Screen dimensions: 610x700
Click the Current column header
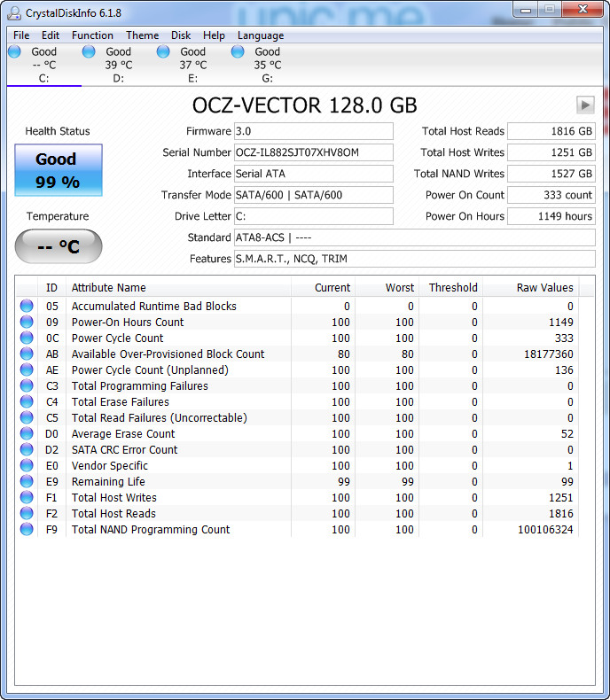click(324, 287)
